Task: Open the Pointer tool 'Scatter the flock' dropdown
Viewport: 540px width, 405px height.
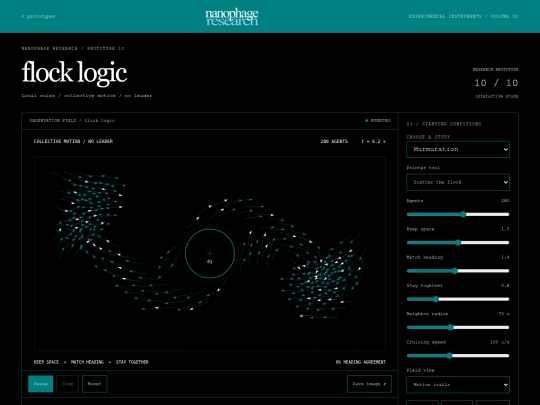Action: tap(458, 182)
